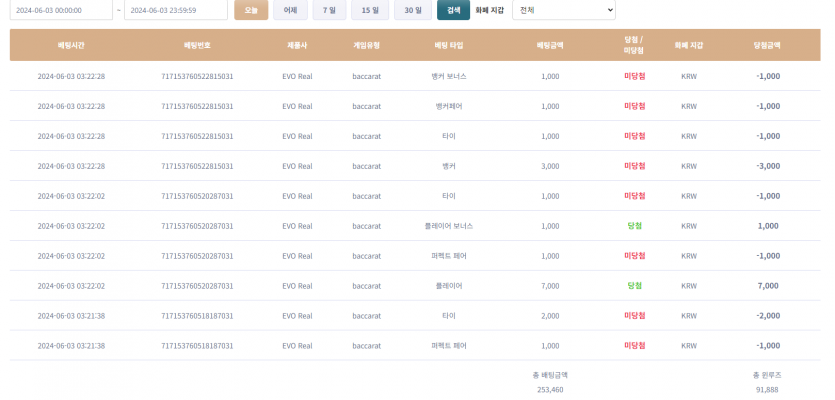Screen dimensions: 835x400
Task: Click the 베팅 타입 column header
Action: point(449,45)
